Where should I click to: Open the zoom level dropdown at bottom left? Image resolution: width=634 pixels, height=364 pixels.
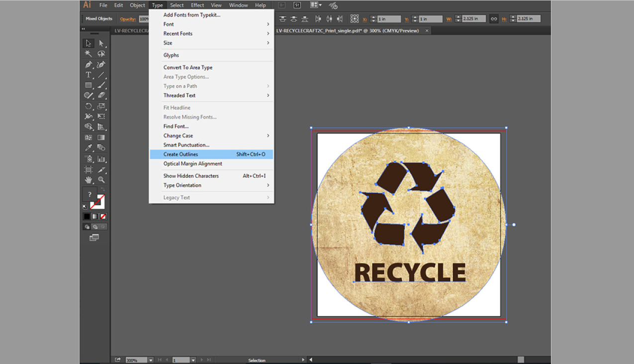150,359
